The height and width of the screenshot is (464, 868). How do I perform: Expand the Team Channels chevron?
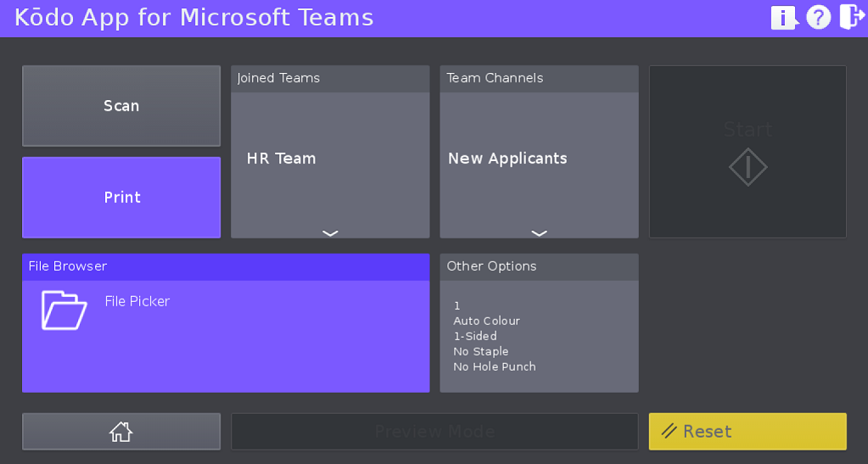pyautogui.click(x=539, y=232)
